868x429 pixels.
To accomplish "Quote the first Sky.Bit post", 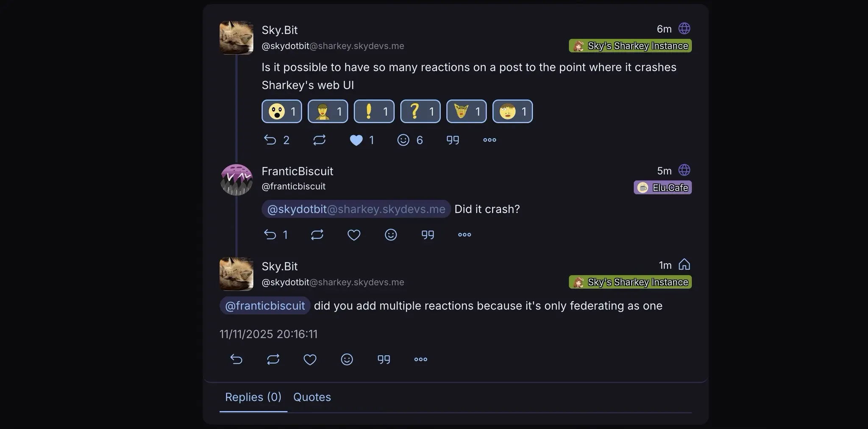I will click(x=453, y=140).
